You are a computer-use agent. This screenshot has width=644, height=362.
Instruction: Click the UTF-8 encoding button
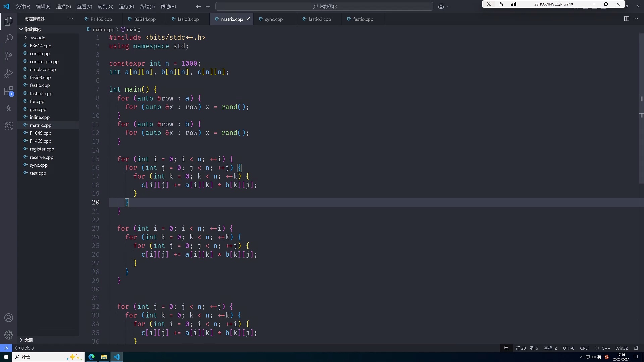[568, 348]
